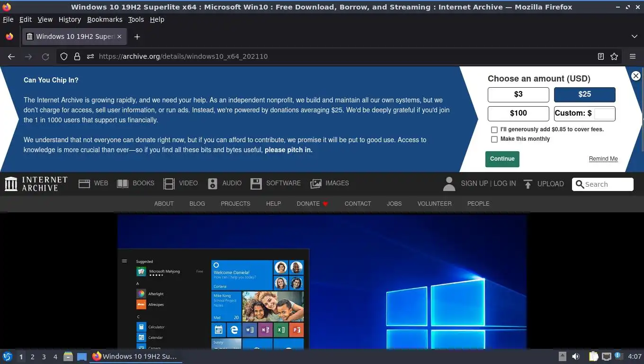Open the PROJECTS link
Image resolution: width=644 pixels, height=364 pixels.
point(235,204)
